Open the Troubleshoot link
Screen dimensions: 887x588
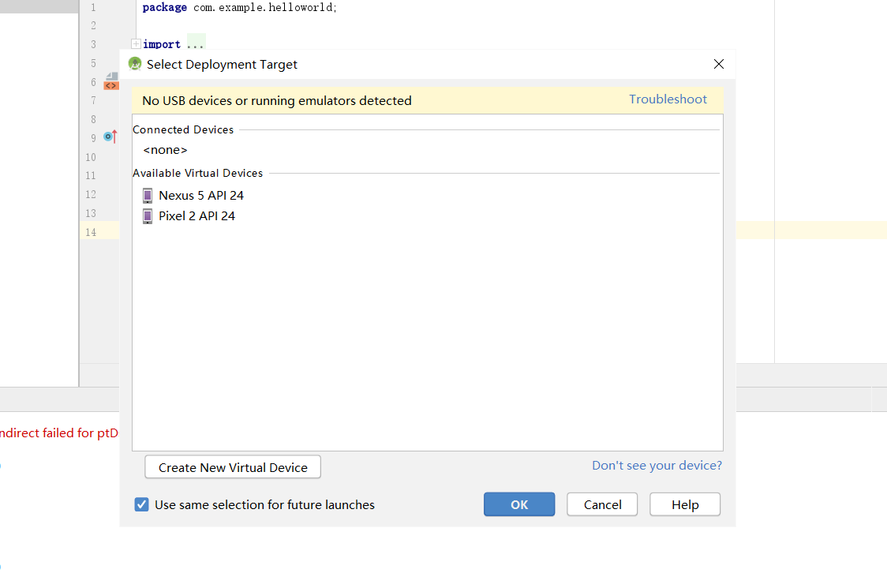(668, 99)
